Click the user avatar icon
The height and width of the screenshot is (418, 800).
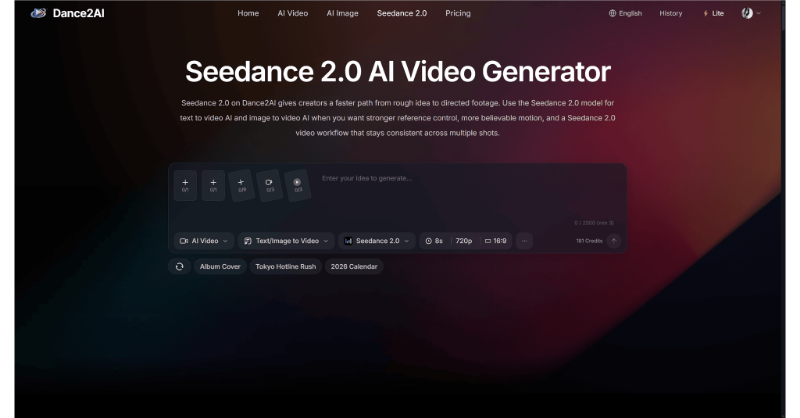[747, 13]
